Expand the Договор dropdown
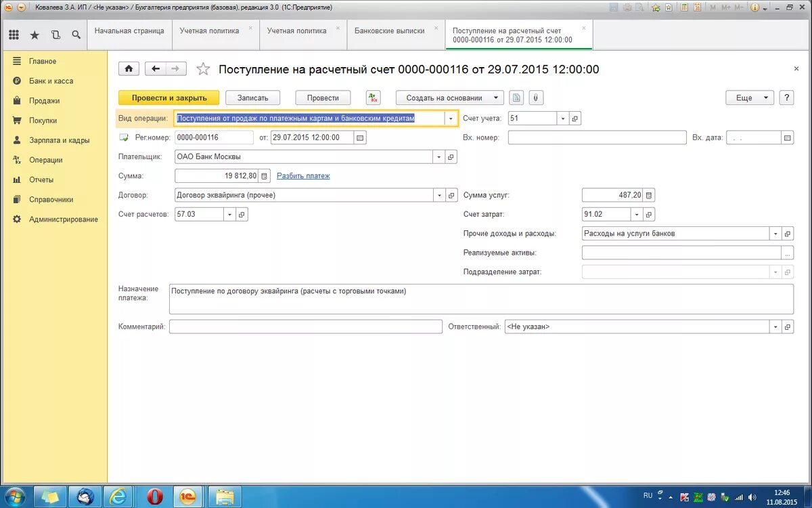The width and height of the screenshot is (812, 508). pos(439,195)
